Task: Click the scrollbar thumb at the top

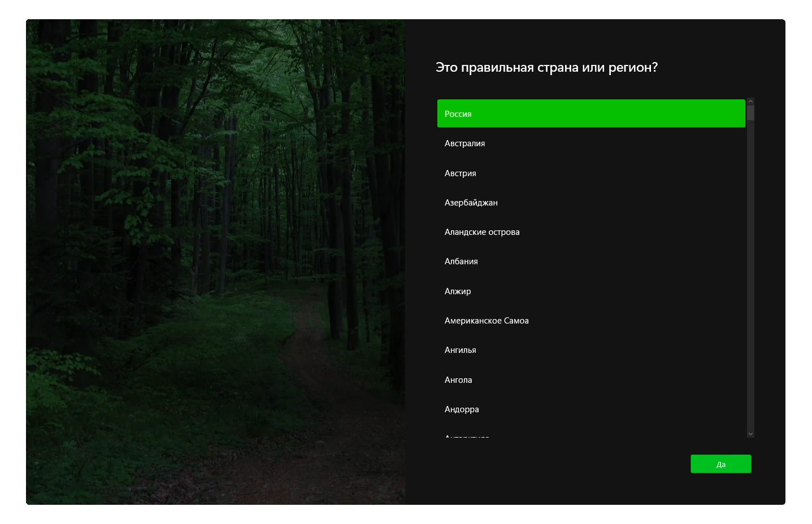Action: click(750, 113)
